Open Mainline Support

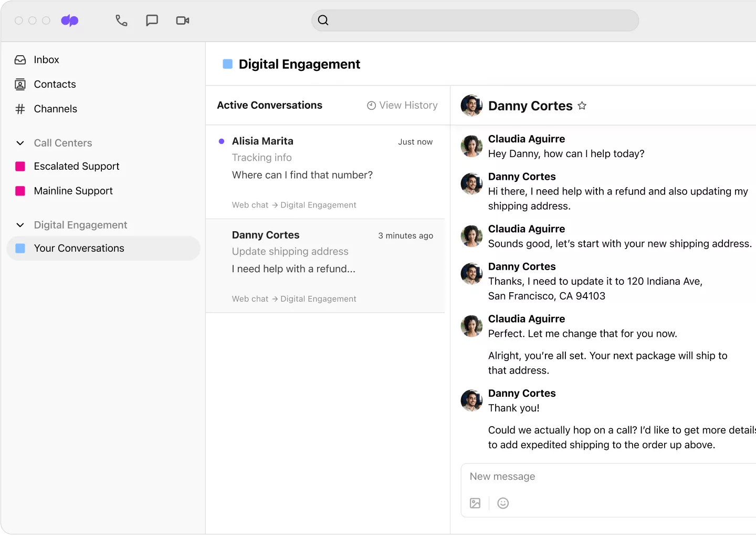tap(73, 191)
